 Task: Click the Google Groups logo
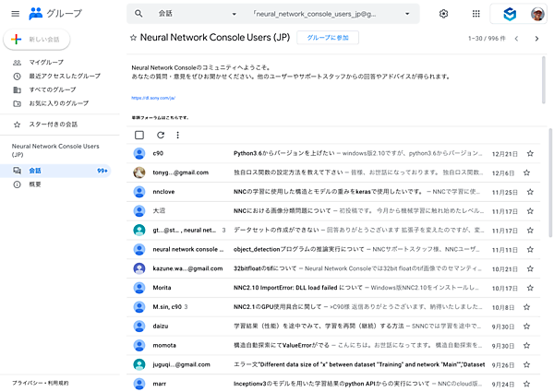pyautogui.click(x=55, y=14)
